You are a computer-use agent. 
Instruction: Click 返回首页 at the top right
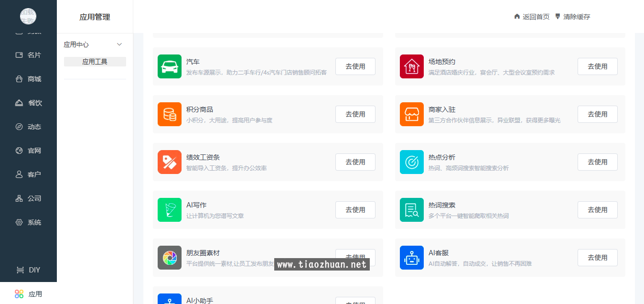click(532, 16)
